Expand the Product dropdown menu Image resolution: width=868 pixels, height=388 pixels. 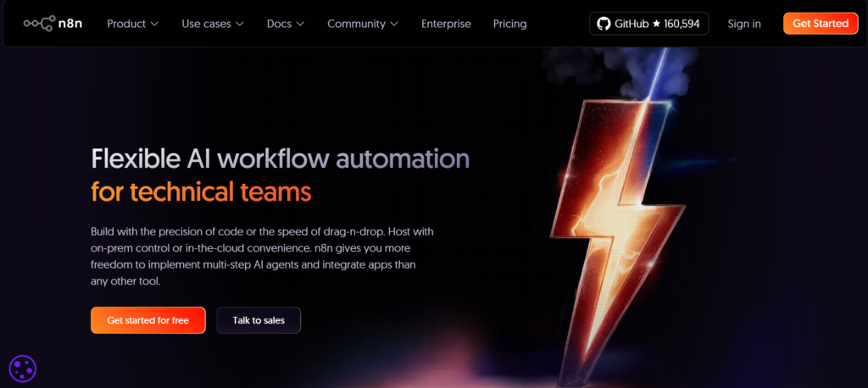132,24
